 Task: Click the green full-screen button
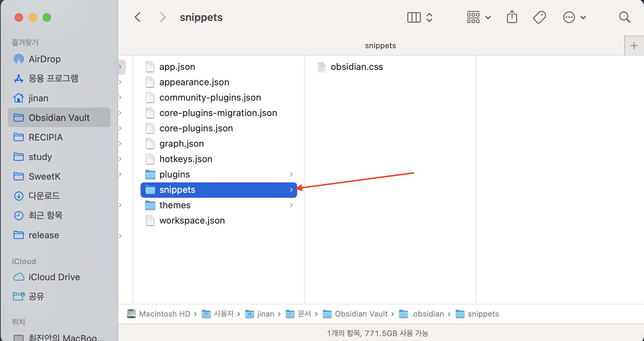[47, 17]
